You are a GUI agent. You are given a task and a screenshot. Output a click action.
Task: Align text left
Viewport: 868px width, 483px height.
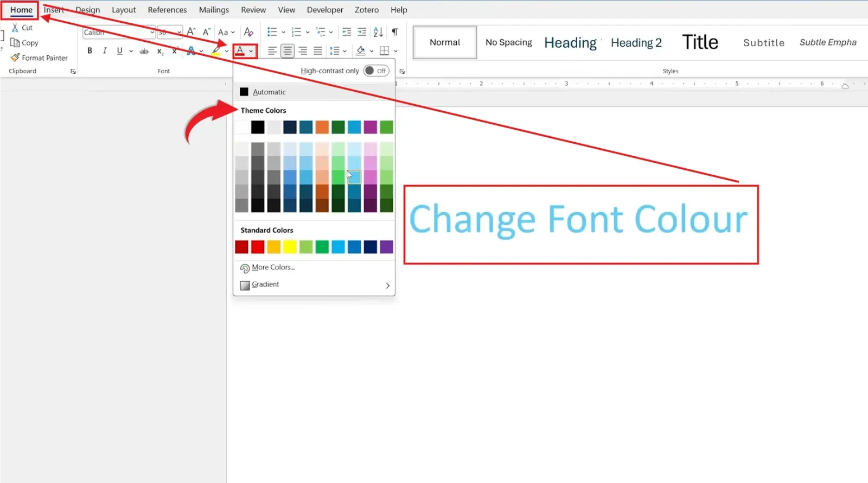[272, 51]
